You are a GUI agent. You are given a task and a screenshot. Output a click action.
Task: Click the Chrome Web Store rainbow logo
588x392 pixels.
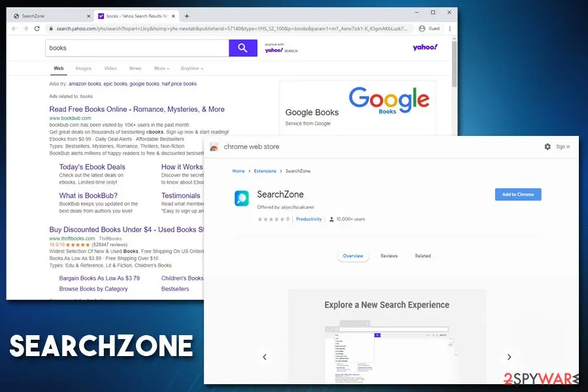click(214, 147)
